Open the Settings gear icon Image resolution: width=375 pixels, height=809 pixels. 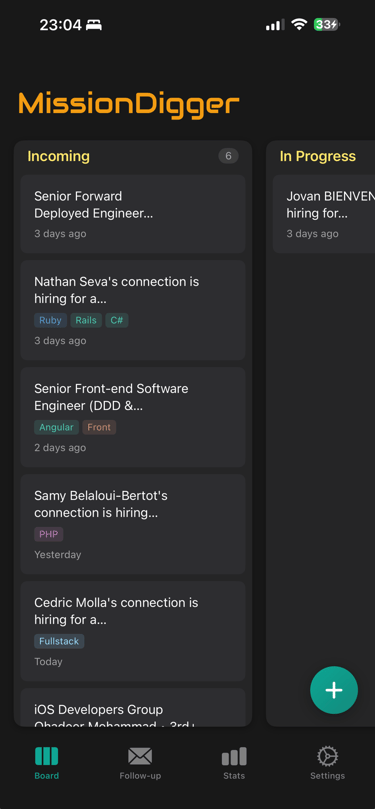click(328, 756)
